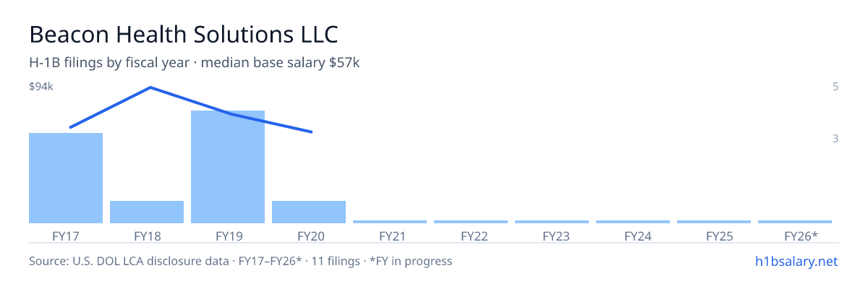Click the FY21 bar stub
The width and height of the screenshot is (868, 289).
click(390, 221)
